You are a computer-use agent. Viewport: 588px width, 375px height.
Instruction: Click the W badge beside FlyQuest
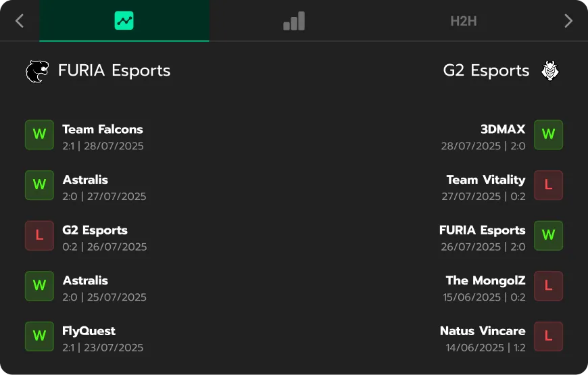(39, 336)
